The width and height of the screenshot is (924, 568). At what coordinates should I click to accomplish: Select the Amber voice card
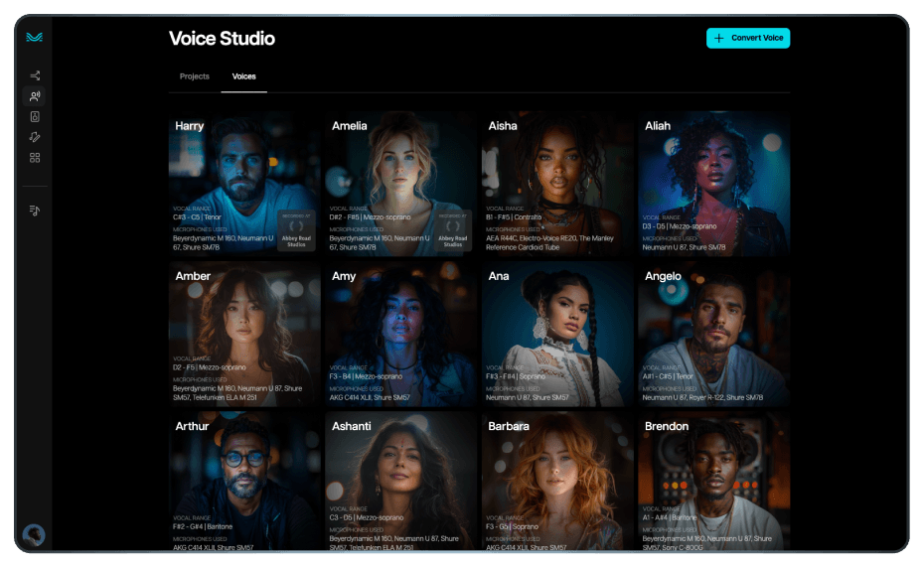click(244, 334)
